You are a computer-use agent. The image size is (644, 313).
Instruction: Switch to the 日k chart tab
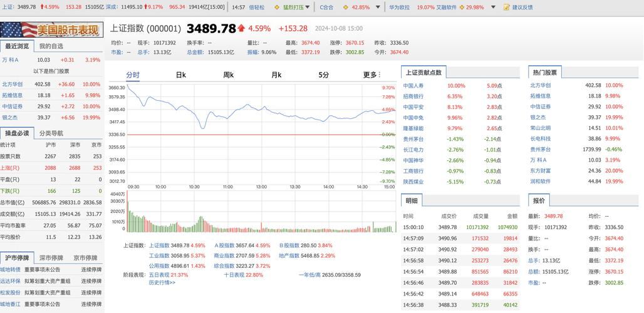(180, 75)
